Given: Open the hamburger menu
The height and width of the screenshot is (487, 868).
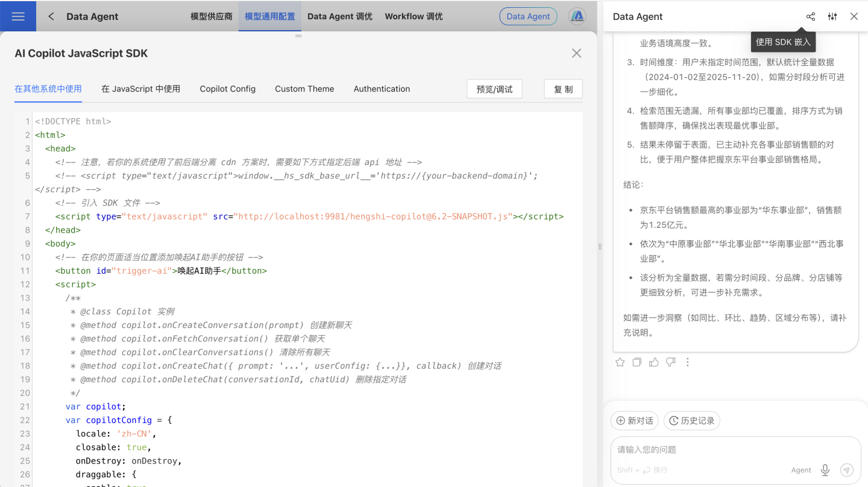Looking at the screenshot, I should click(x=18, y=16).
